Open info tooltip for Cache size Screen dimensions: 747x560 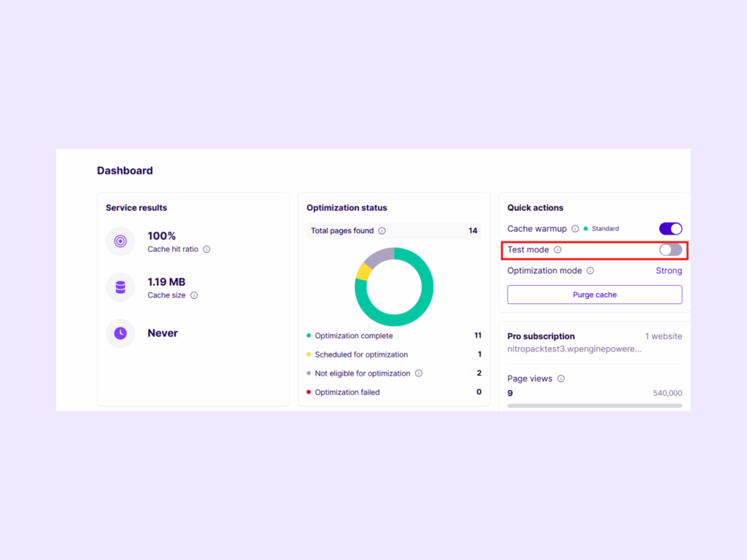point(194,295)
